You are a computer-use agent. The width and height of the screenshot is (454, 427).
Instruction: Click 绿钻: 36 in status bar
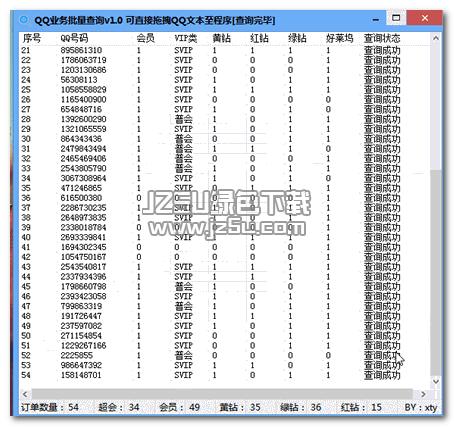tap(301, 407)
